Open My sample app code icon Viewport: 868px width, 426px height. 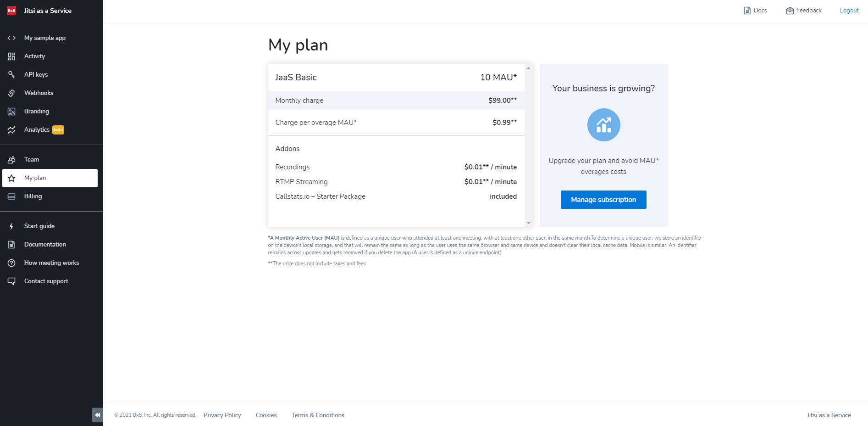click(11, 38)
